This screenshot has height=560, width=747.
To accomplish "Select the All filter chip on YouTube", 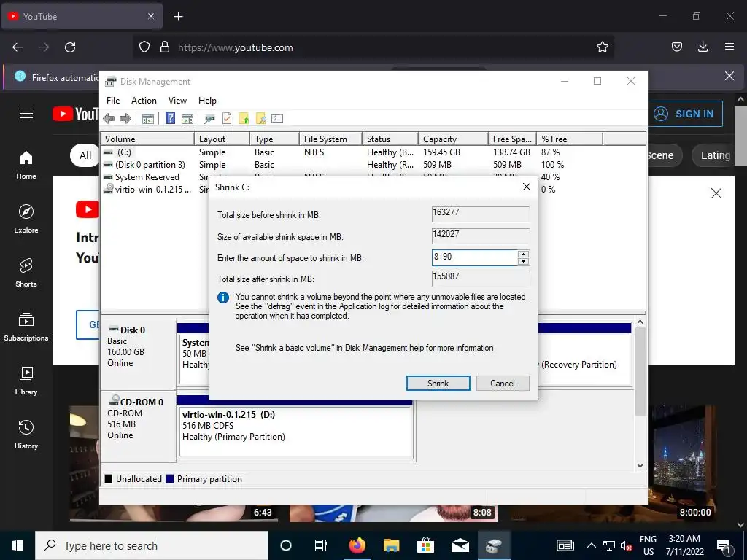I will (85, 155).
